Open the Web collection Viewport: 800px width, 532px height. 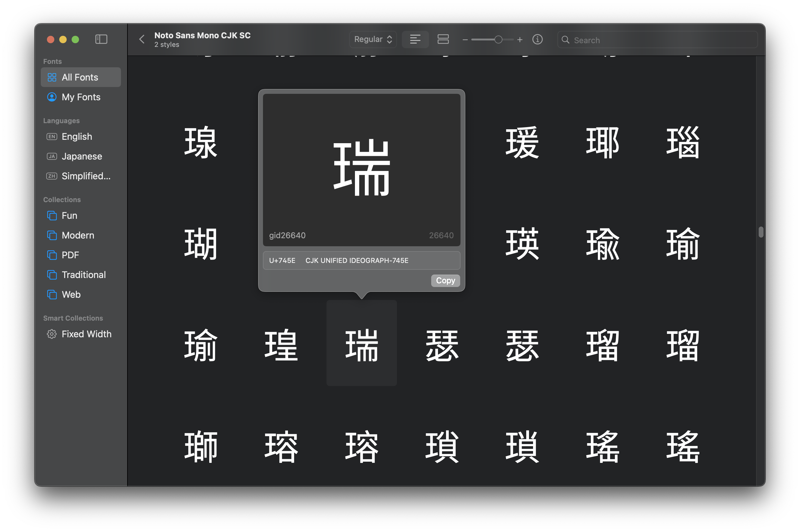click(x=71, y=294)
